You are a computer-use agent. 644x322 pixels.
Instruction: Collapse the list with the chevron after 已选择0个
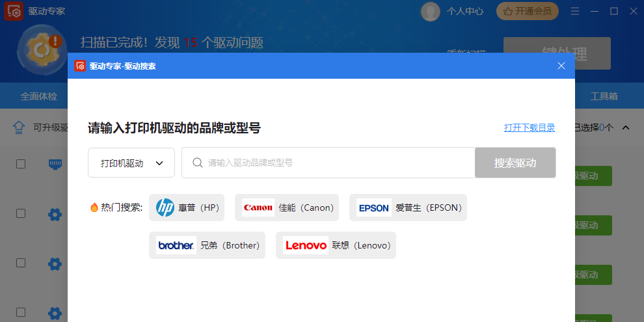(626, 127)
